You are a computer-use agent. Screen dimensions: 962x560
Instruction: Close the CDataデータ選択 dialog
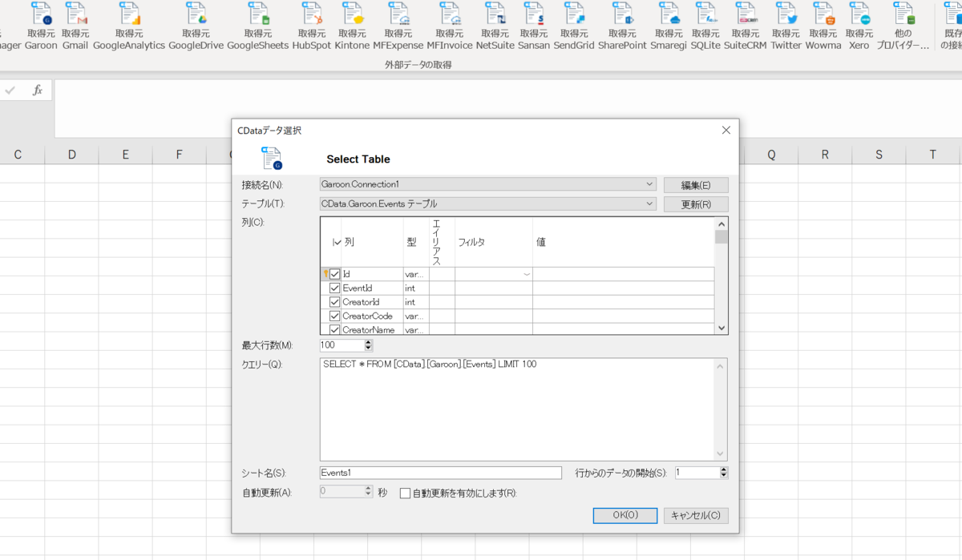click(x=726, y=130)
